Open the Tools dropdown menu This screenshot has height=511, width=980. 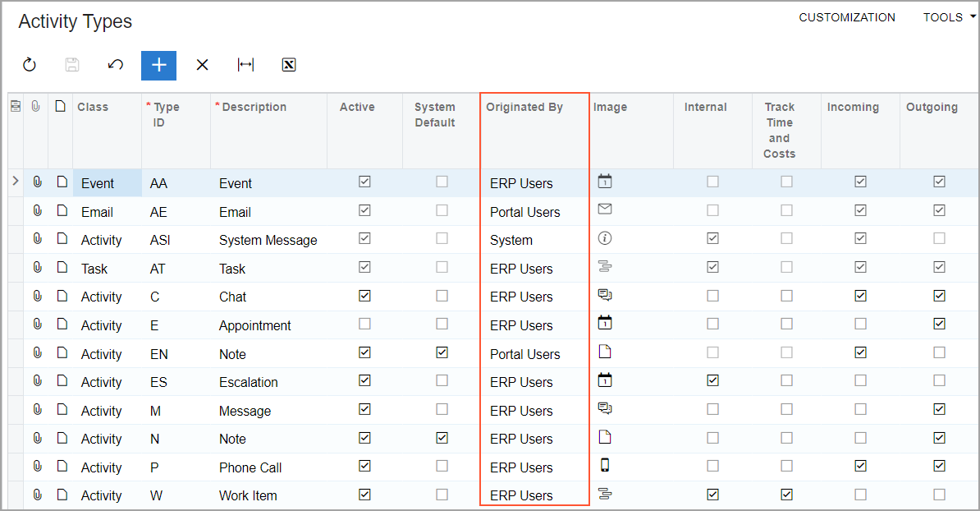pyautogui.click(x=942, y=17)
